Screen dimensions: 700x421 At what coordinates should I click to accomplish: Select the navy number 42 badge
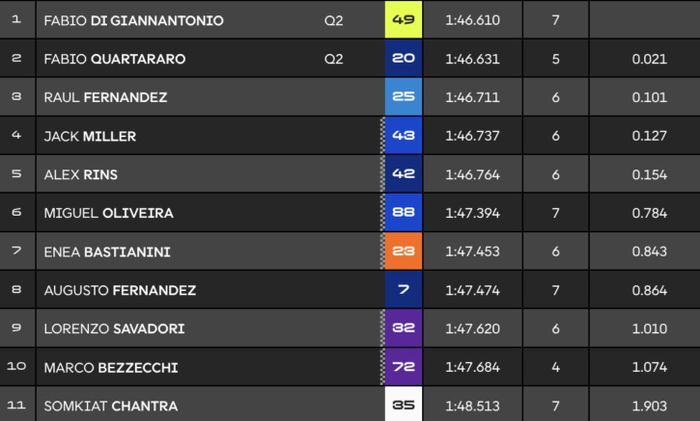(403, 174)
